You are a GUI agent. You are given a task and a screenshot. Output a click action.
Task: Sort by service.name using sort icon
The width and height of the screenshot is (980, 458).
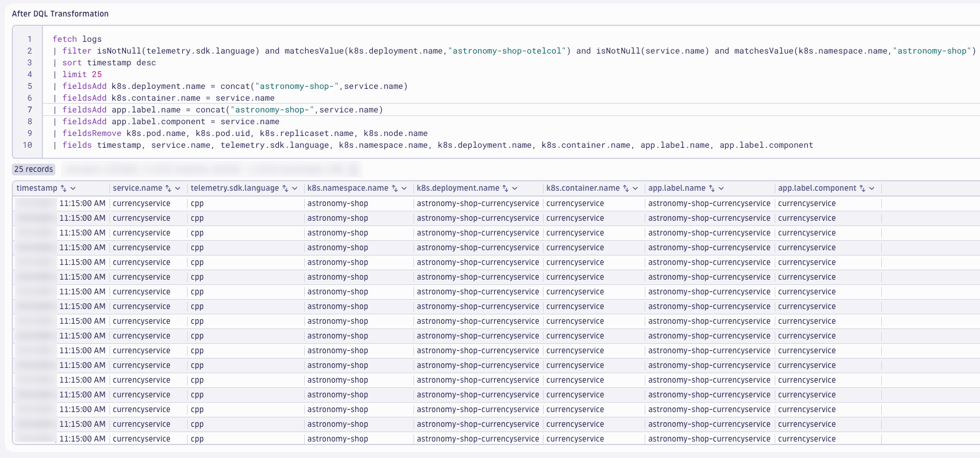coord(168,188)
